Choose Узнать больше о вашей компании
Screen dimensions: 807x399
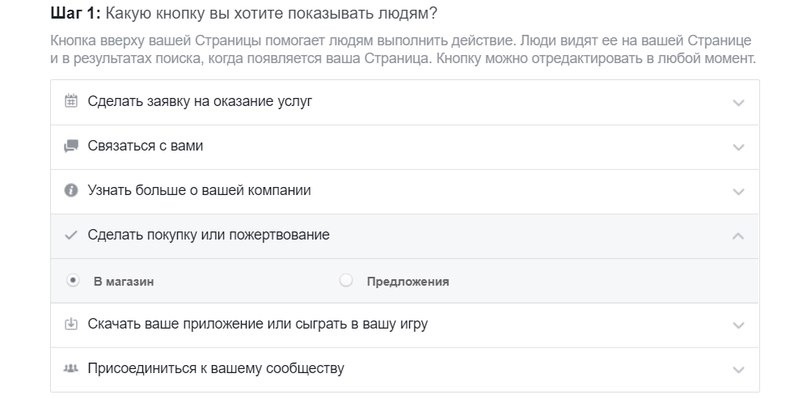405,192
